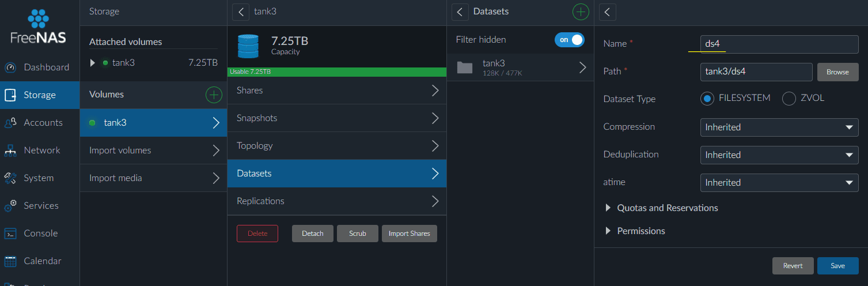Image resolution: width=868 pixels, height=286 pixels.
Task: Add a new volume with plus icon
Action: click(214, 95)
